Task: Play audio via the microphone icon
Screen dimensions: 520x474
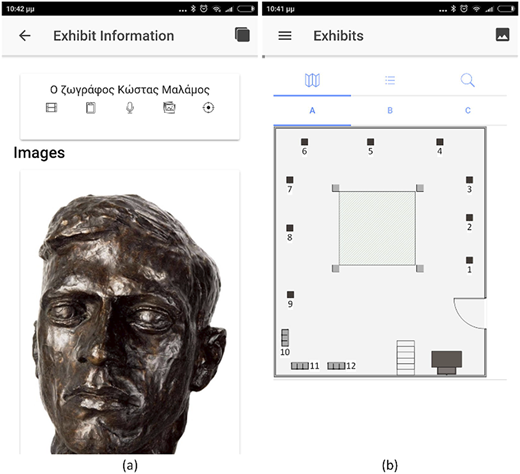Action: click(130, 108)
